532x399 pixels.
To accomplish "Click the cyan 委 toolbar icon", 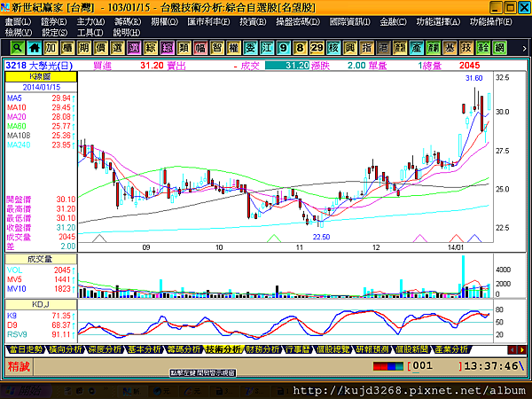I will pyautogui.click(x=250, y=48).
